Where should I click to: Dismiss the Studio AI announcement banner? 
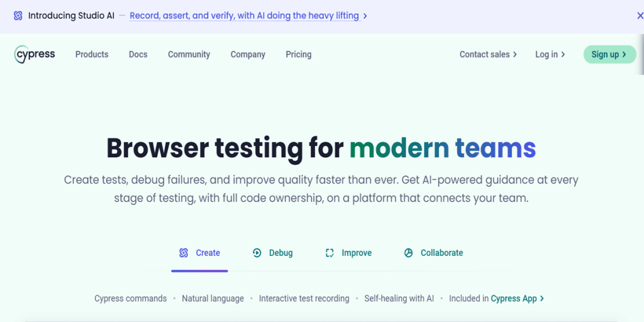640,16
